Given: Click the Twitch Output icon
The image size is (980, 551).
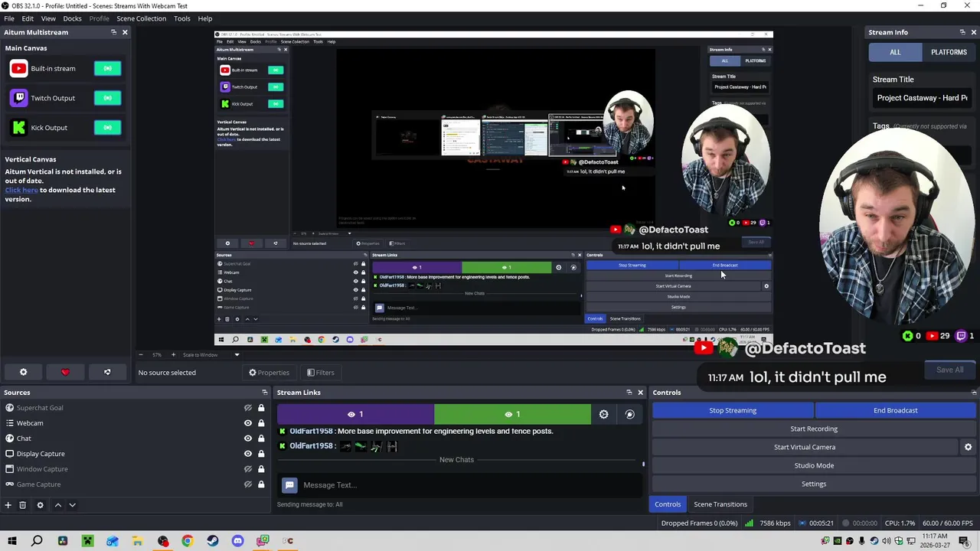Looking at the screenshot, I should click(x=18, y=98).
